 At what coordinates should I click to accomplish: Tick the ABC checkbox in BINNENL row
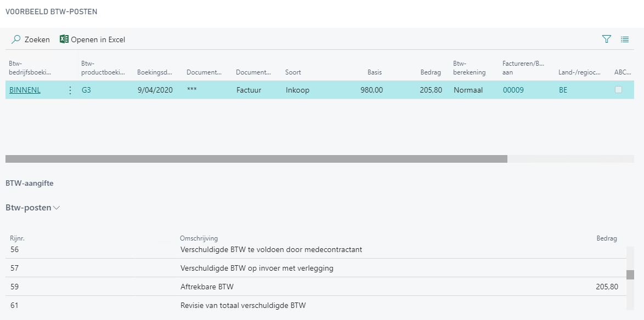618,90
